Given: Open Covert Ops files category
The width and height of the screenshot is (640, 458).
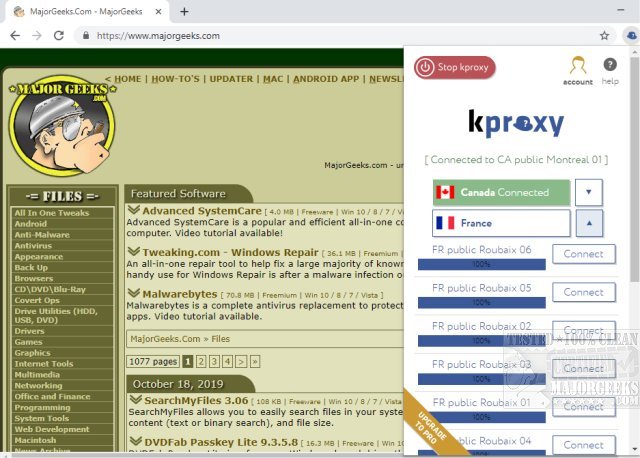Looking at the screenshot, I should 37,300.
